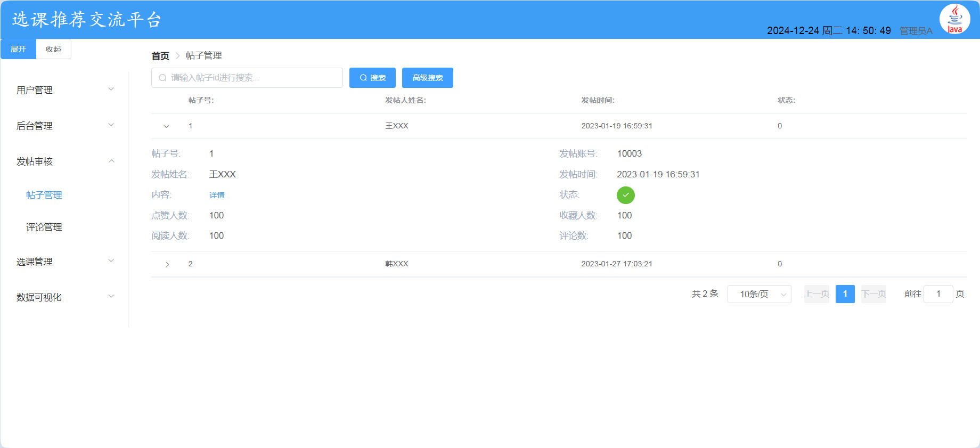Click the 发帖人姓名 column header

pyautogui.click(x=406, y=100)
